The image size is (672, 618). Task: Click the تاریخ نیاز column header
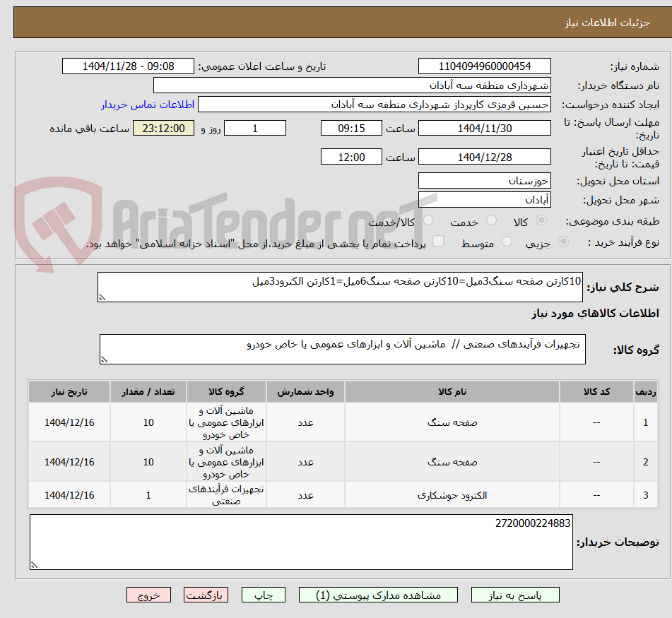click(69, 391)
